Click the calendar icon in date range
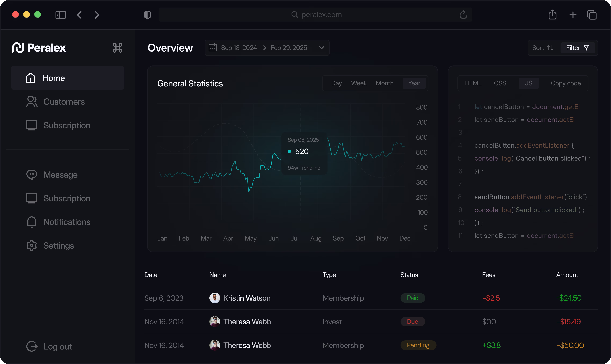 click(x=212, y=48)
